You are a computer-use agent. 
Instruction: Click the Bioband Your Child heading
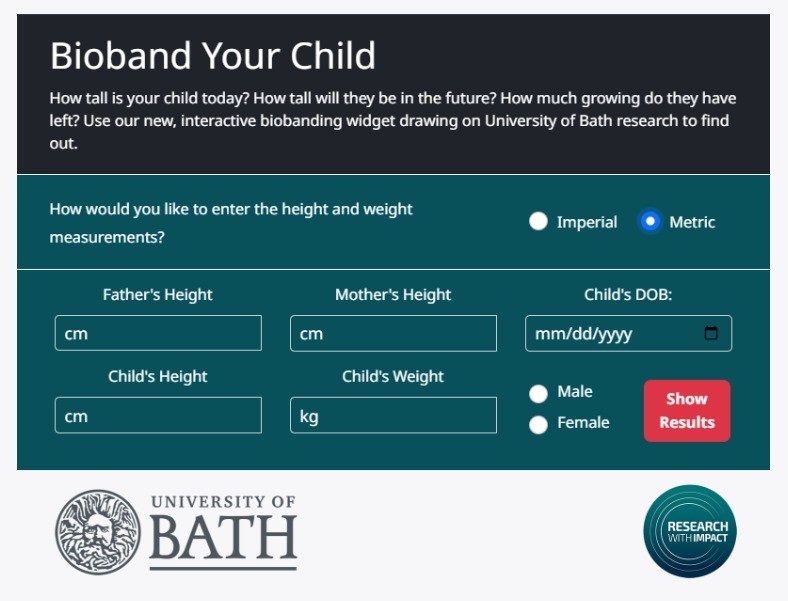pyautogui.click(x=213, y=56)
